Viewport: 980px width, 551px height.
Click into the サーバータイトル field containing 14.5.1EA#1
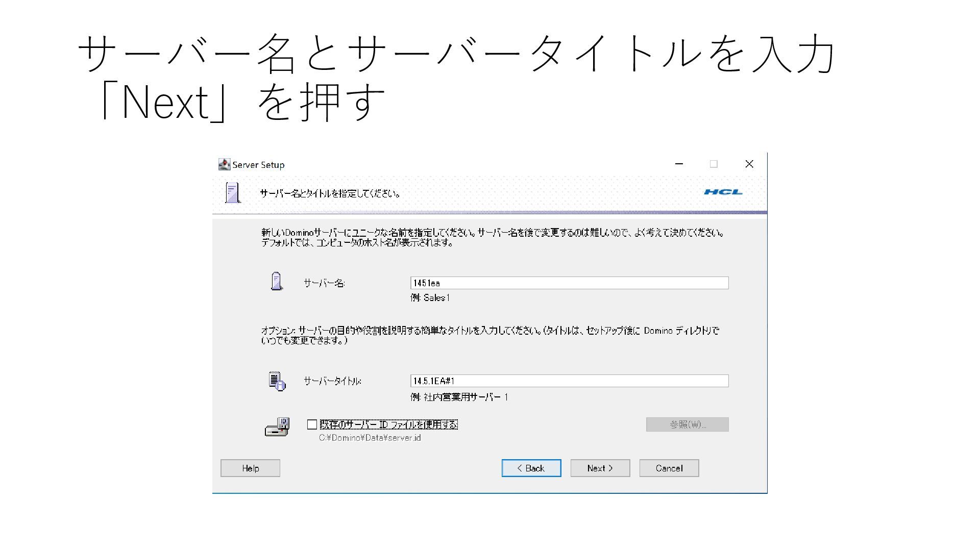[569, 381]
